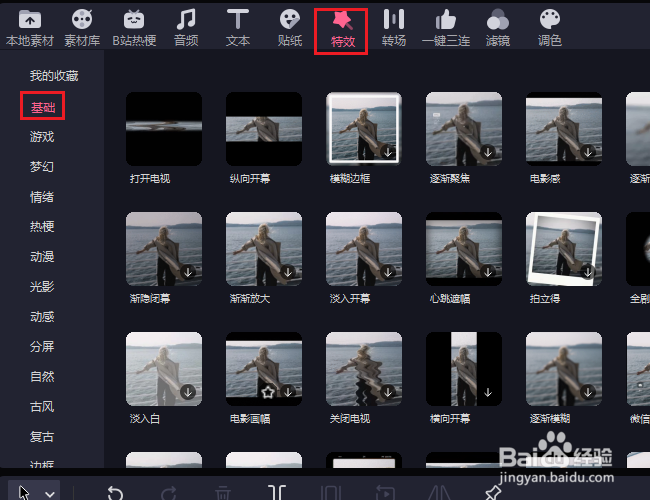Choose the 古风 category
Screen dimensions: 650x500
(42, 407)
